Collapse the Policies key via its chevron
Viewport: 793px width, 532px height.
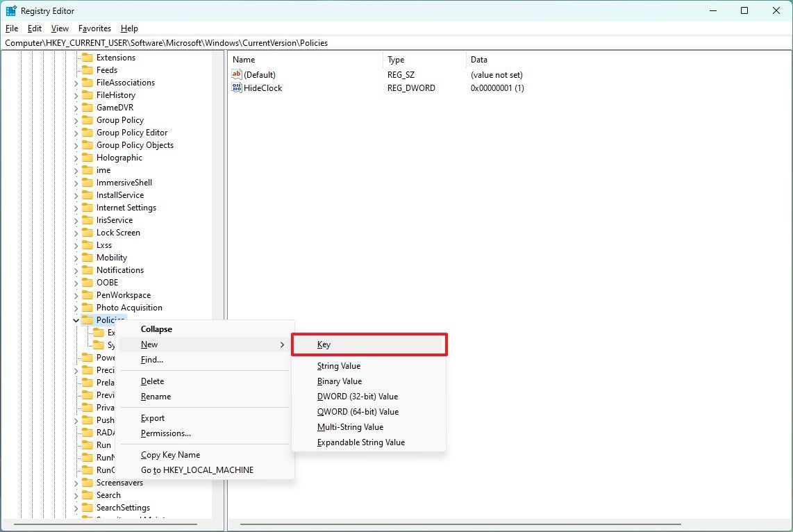[x=76, y=319]
